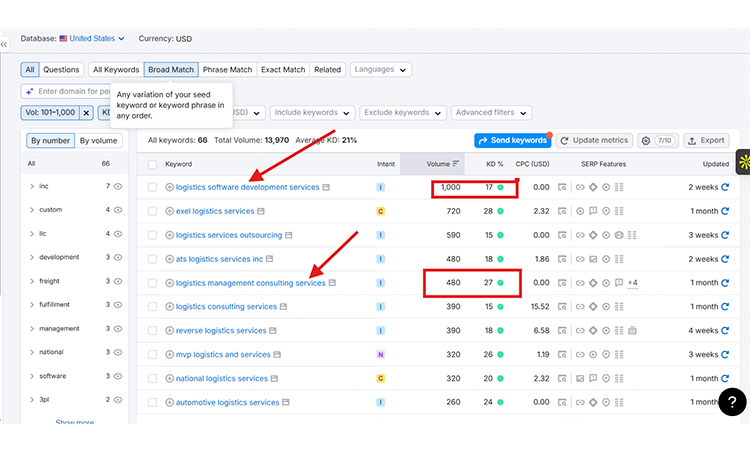Select All Keywords match type
This screenshot has height=450, width=750.
click(116, 70)
